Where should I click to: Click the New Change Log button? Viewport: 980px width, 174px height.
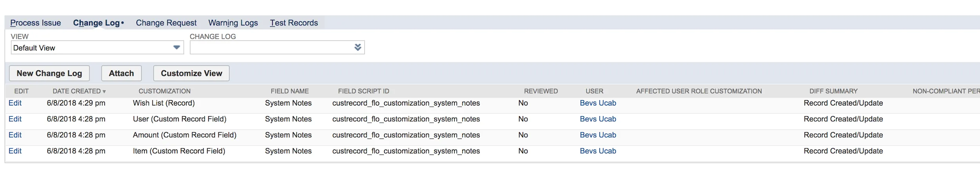pyautogui.click(x=49, y=73)
